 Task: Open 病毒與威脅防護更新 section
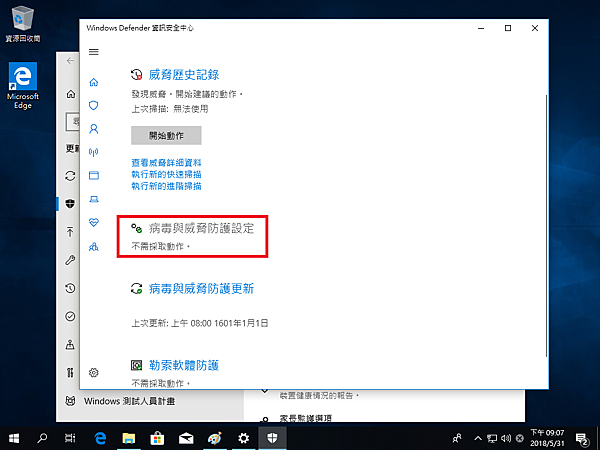[x=201, y=288]
